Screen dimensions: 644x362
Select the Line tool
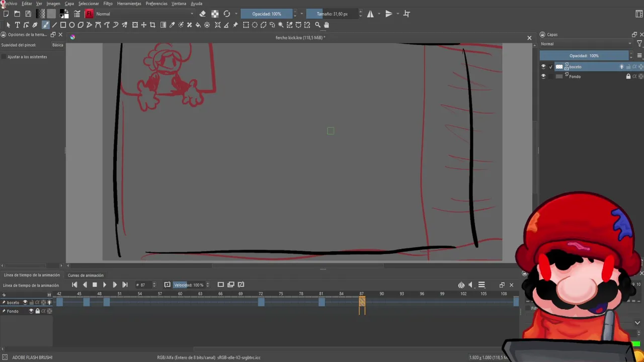pos(54,25)
